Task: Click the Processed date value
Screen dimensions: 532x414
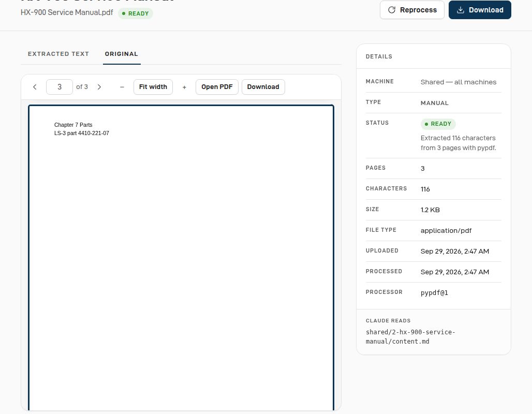Action: coord(455,272)
